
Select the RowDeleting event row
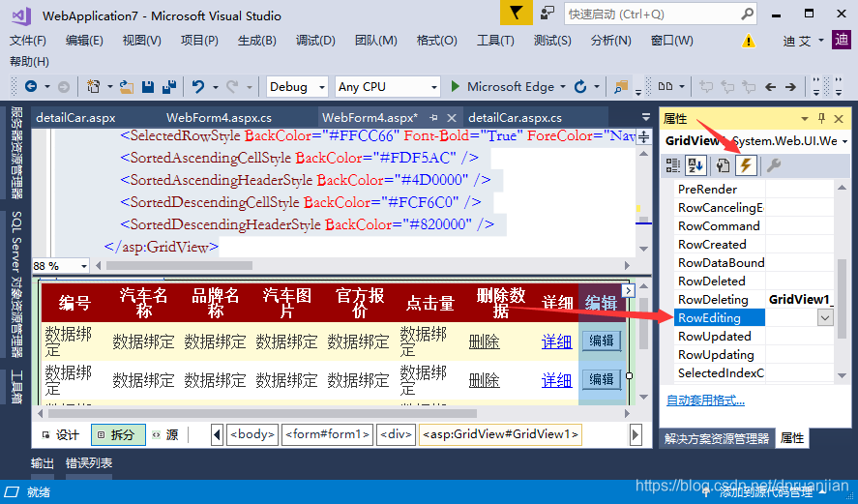point(754,299)
